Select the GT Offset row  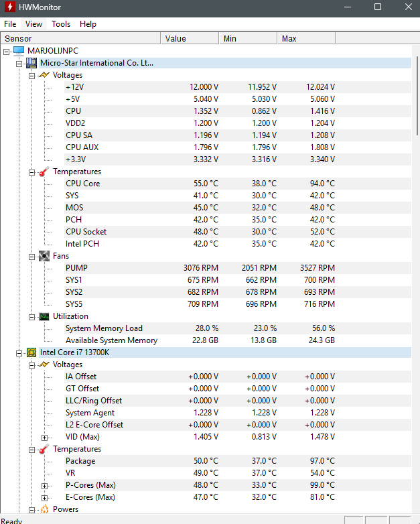(238, 389)
